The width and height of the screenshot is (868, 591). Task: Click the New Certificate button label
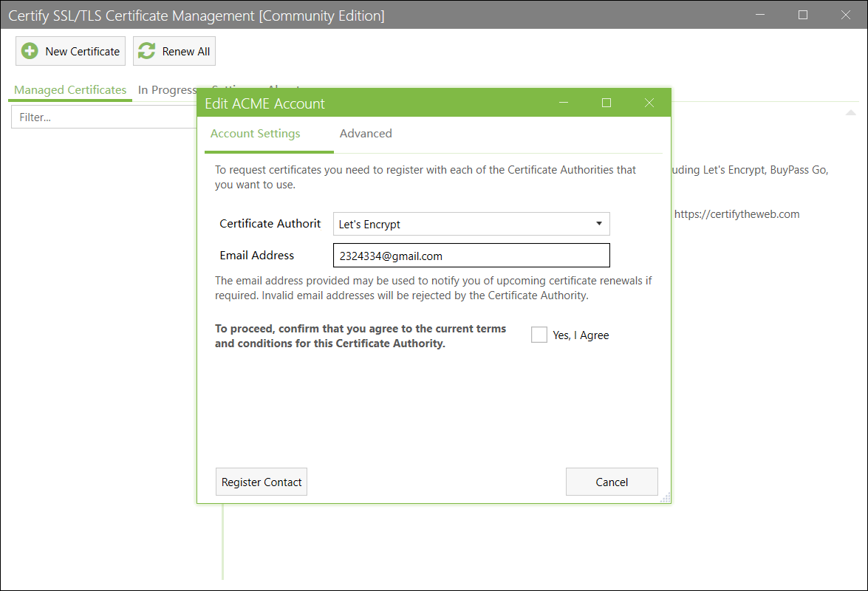83,52
